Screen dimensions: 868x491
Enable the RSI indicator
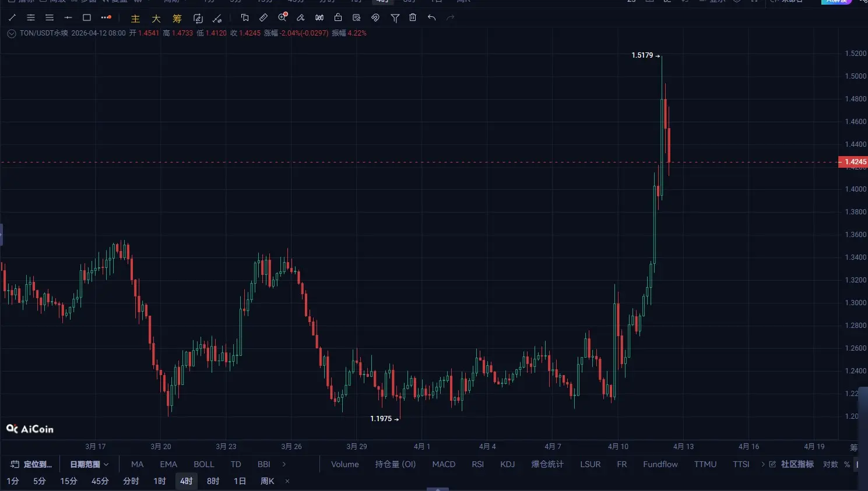tap(478, 464)
